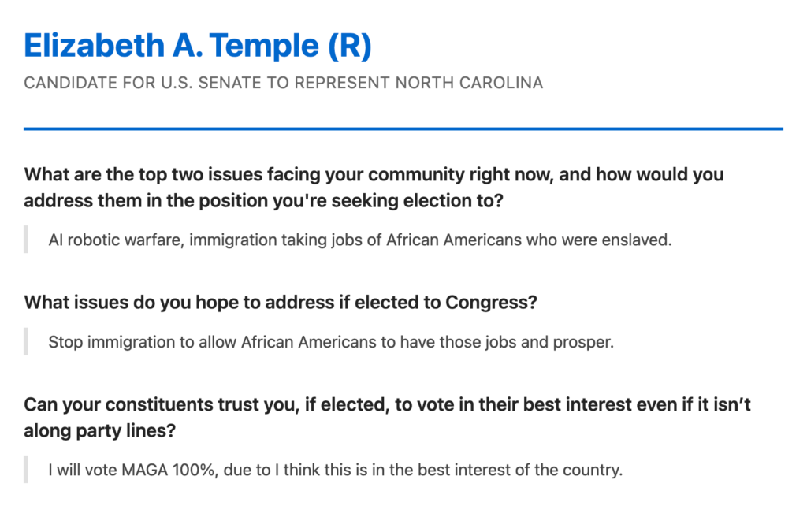Click the gray quote bar beside the first answer
Viewport: 807px width, 532px height.
pos(26,240)
